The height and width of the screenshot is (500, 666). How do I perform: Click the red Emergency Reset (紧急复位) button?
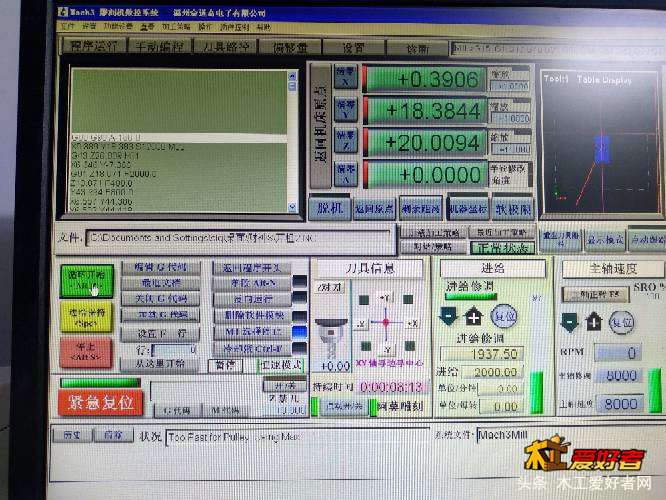[101, 403]
